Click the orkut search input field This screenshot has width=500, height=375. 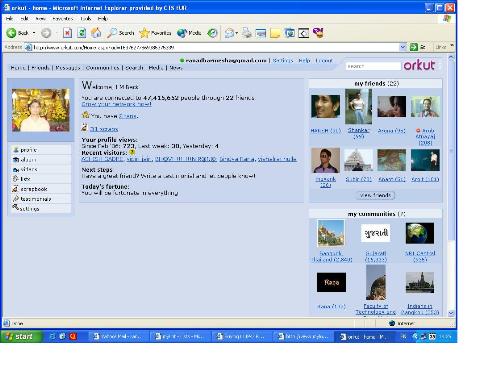pyautogui.click(x=373, y=66)
